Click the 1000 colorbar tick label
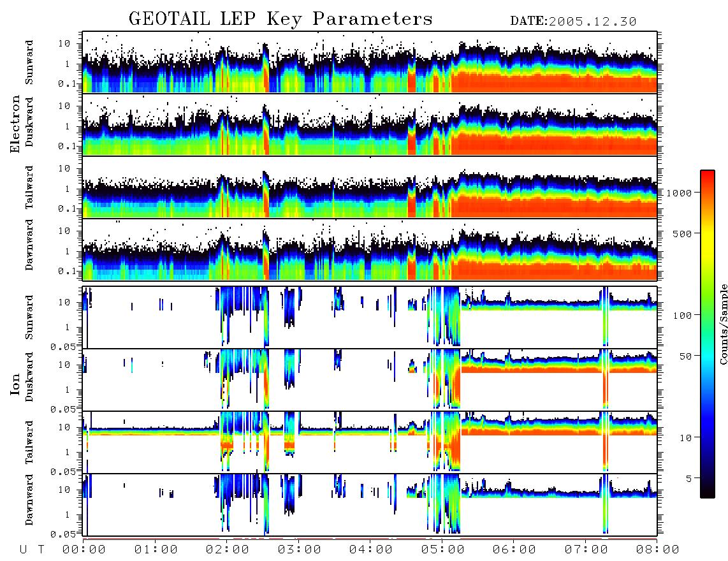The height and width of the screenshot is (561, 728). [x=680, y=193]
